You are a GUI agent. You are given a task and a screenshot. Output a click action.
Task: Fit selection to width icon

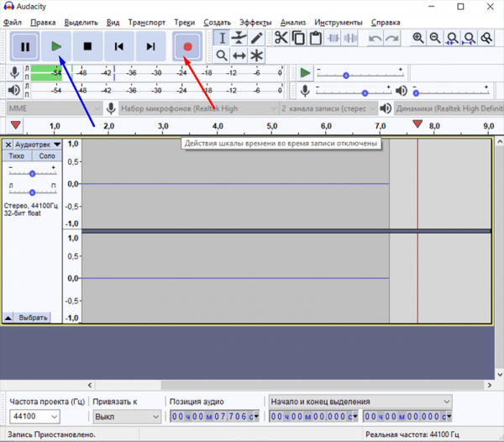(452, 38)
